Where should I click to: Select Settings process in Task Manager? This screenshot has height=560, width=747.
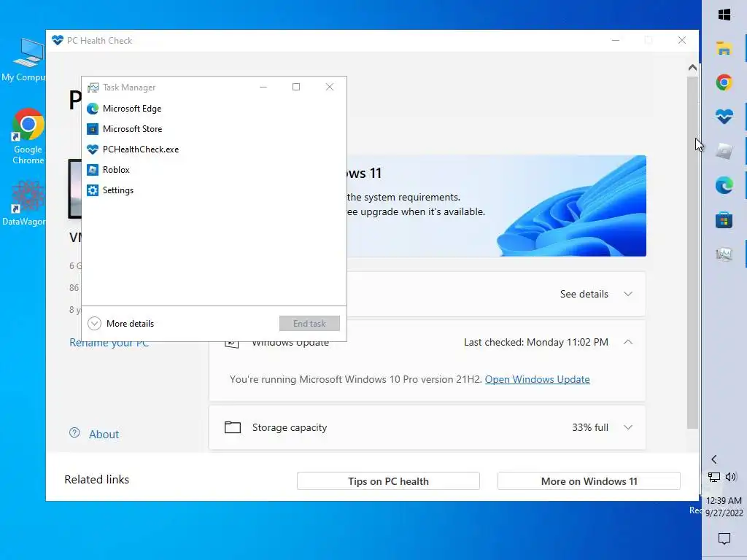(x=214, y=190)
